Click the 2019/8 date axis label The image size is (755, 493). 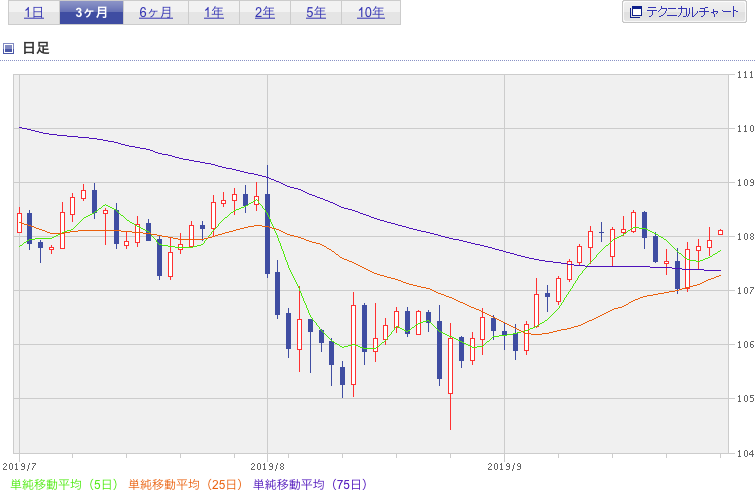click(268, 466)
